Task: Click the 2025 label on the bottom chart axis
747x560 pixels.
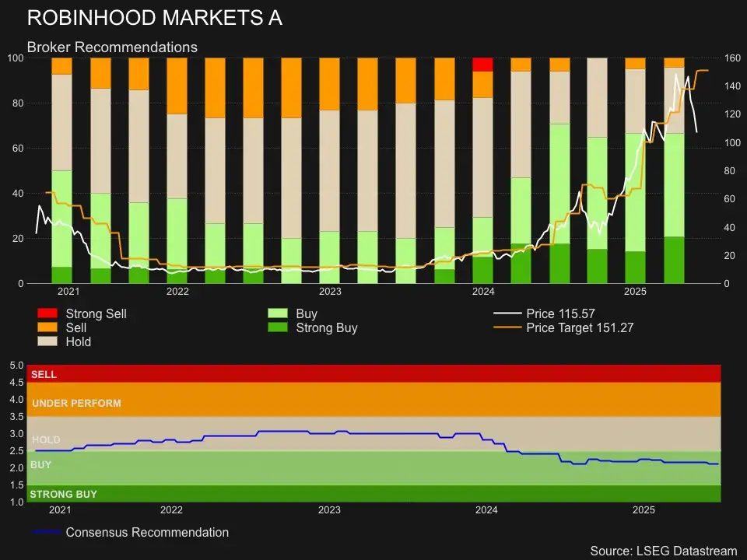Action: [644, 510]
